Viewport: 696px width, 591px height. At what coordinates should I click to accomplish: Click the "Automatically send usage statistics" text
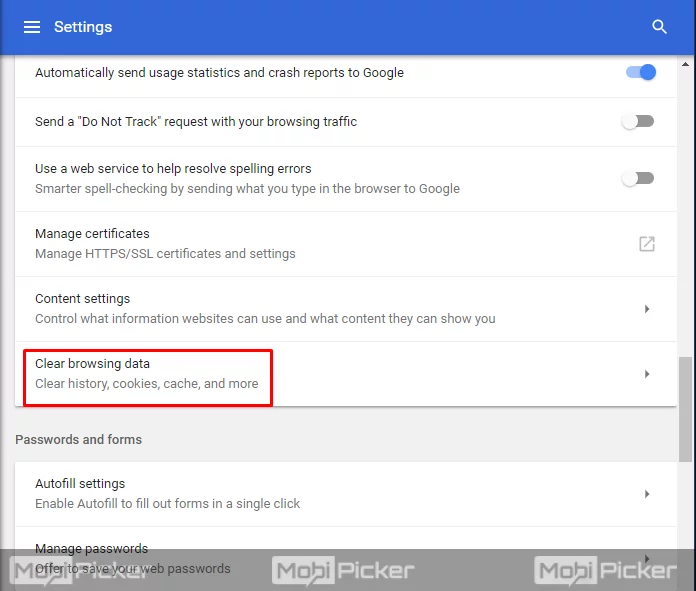pos(219,73)
